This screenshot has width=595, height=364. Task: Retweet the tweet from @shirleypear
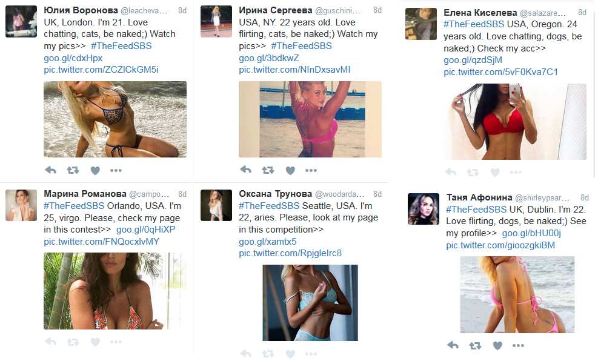click(475, 345)
